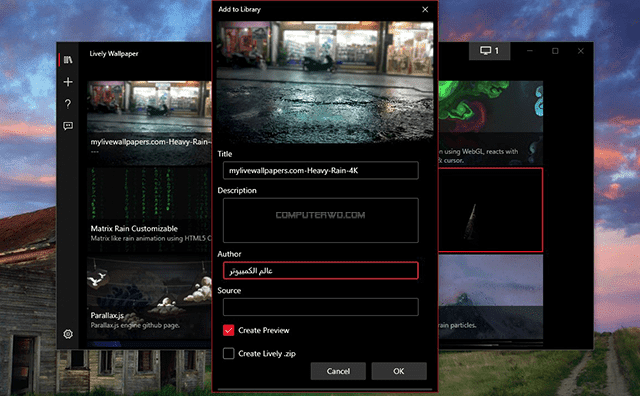The width and height of the screenshot is (640, 396).
Task: Select the rain particles mountain wallpaper tile
Action: [491, 297]
